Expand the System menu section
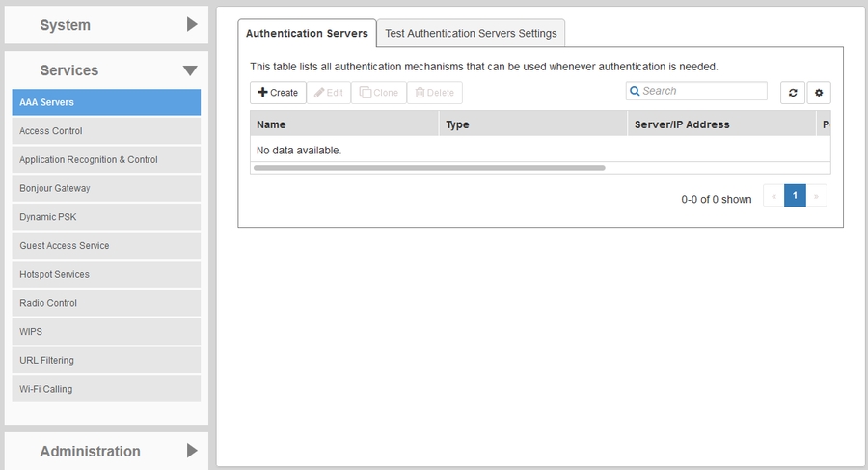 106,25
